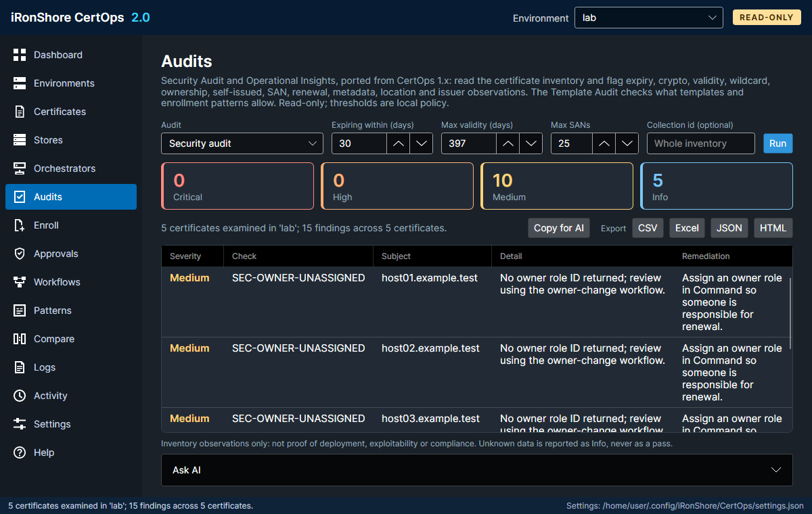This screenshot has height=514, width=812.
Task: Increase Max validity days value
Action: coord(509,143)
